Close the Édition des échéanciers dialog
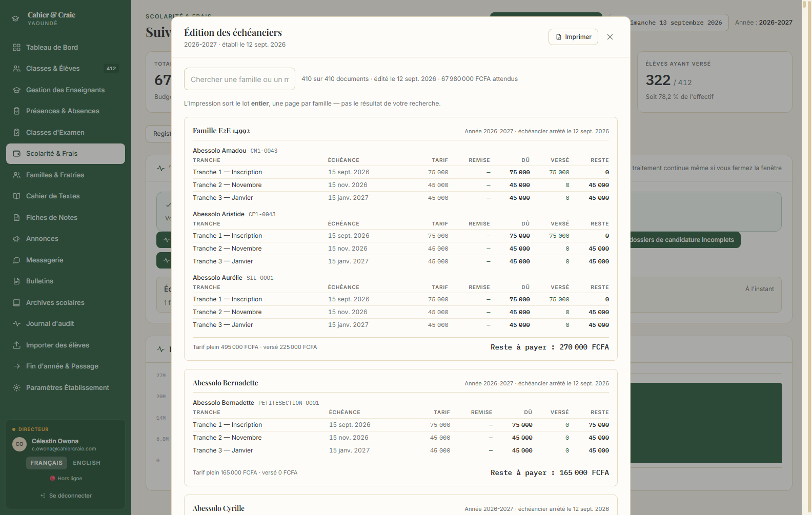 [x=610, y=37]
